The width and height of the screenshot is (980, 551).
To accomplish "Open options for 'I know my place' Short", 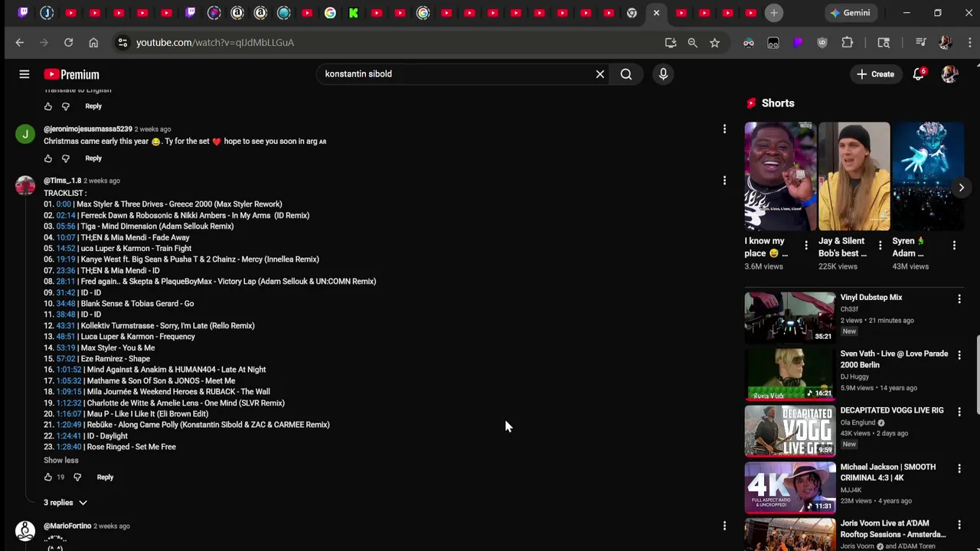I will coord(806,246).
